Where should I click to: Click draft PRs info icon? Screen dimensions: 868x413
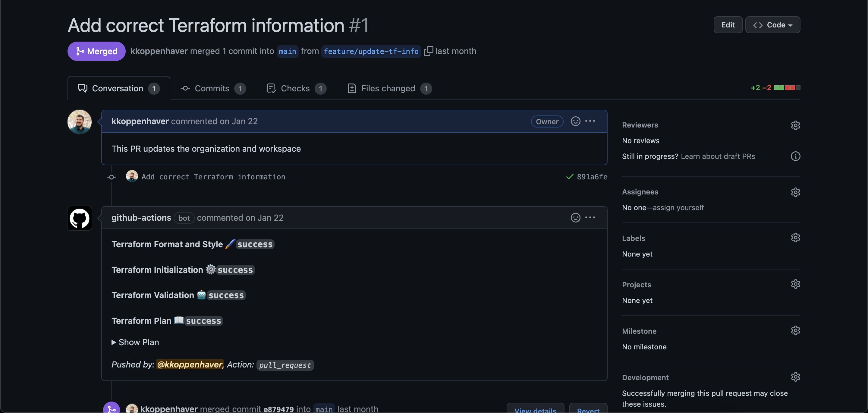pyautogui.click(x=795, y=156)
